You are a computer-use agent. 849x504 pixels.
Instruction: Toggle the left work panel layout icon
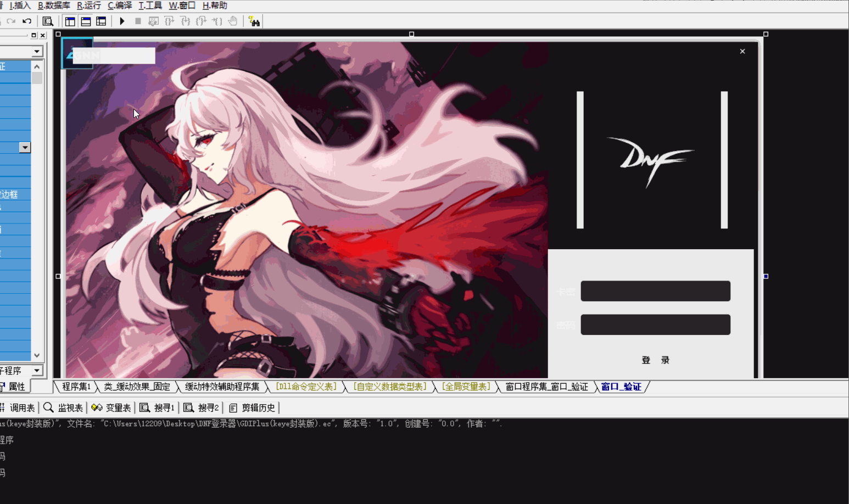click(70, 21)
